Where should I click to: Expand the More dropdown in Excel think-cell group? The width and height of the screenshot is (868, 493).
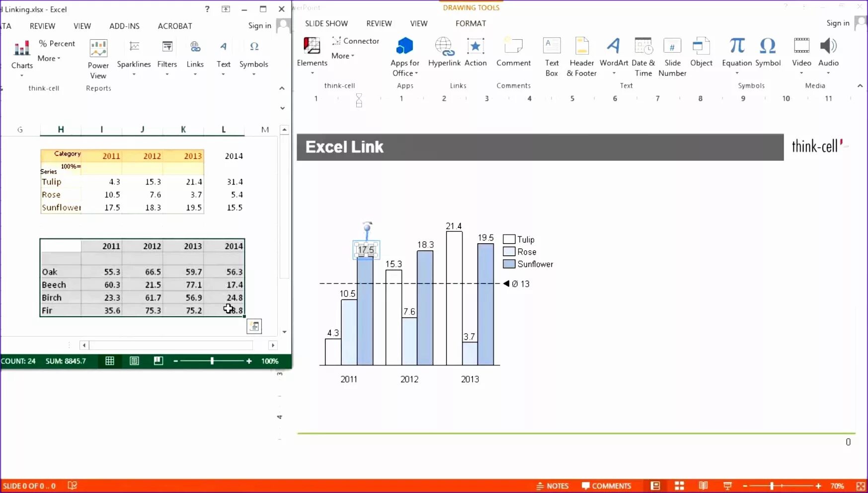[x=49, y=58]
